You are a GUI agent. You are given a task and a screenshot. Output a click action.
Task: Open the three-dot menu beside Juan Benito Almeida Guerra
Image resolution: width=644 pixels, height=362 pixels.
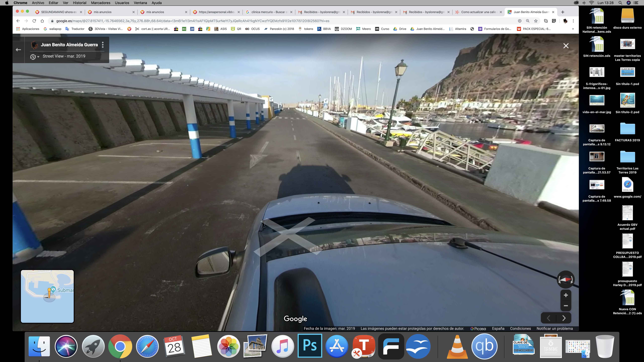coord(103,45)
